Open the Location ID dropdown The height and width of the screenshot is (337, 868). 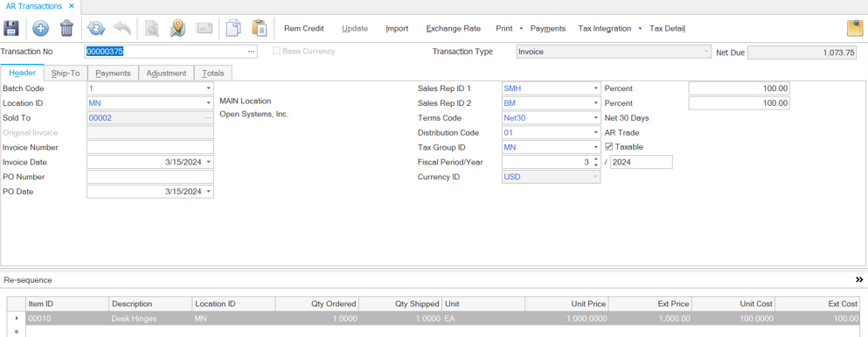pyautogui.click(x=209, y=103)
